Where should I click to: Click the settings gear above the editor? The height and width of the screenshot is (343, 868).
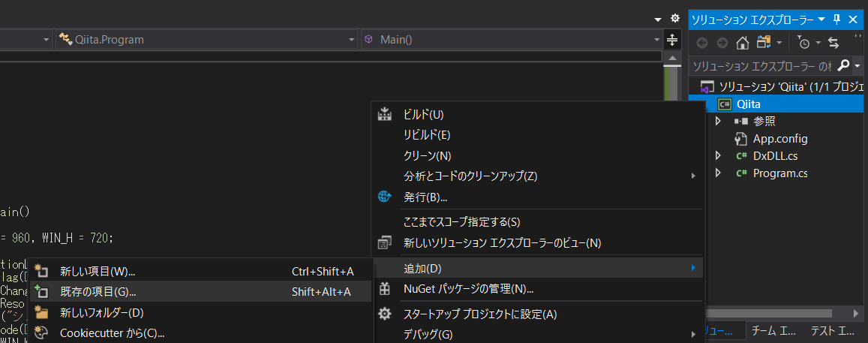click(674, 18)
